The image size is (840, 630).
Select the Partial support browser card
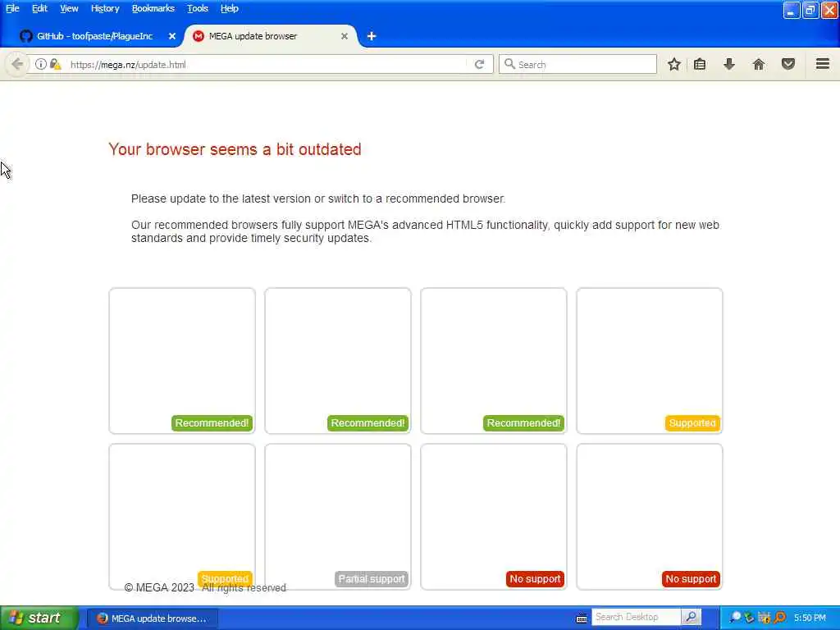pos(338,517)
